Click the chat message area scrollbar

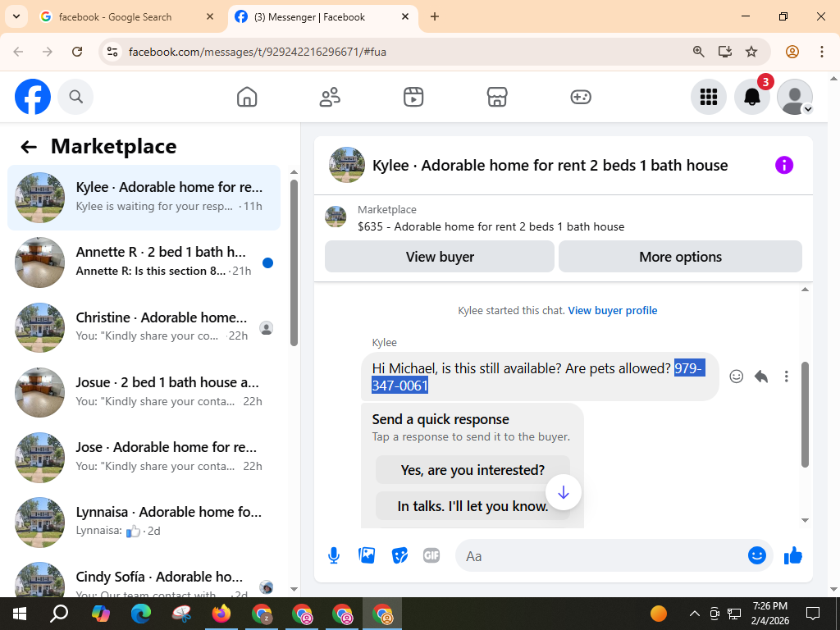coord(805,414)
